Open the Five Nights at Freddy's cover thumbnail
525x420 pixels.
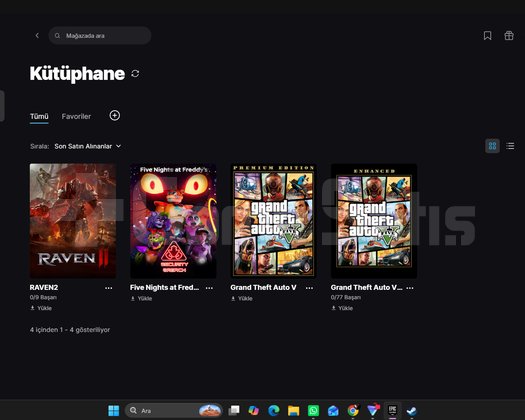[173, 221]
